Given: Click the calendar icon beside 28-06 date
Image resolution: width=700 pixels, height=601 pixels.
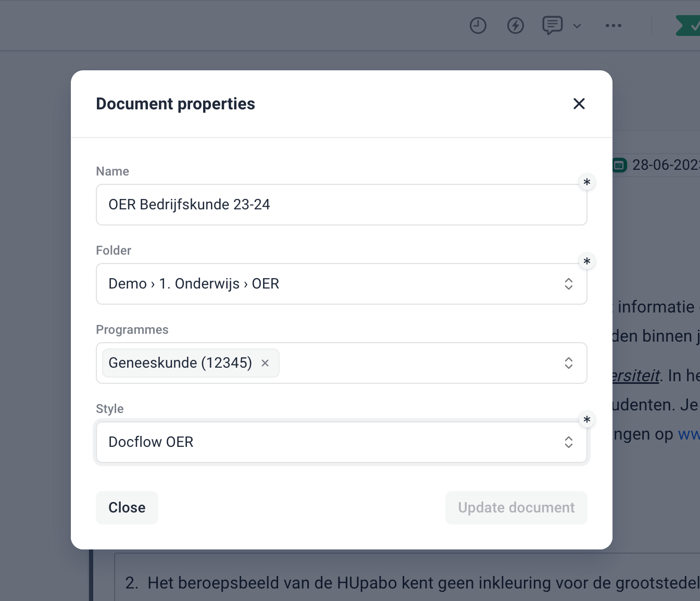Looking at the screenshot, I should pos(619,166).
